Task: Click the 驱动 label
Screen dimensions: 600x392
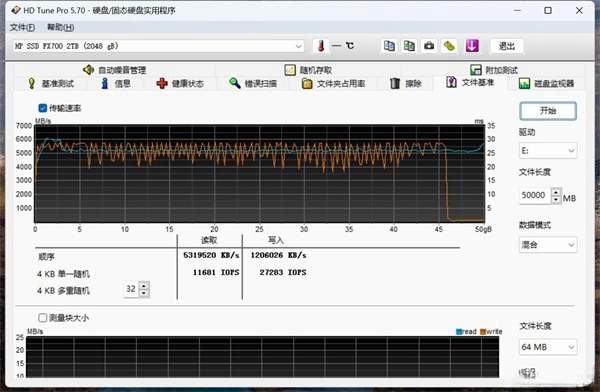Action: point(527,132)
